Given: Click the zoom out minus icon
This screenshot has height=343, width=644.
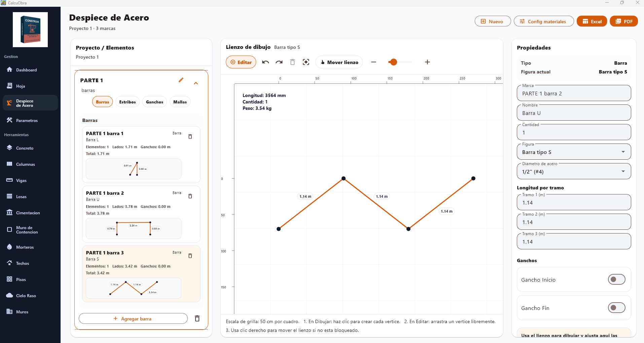Looking at the screenshot, I should pos(373,62).
